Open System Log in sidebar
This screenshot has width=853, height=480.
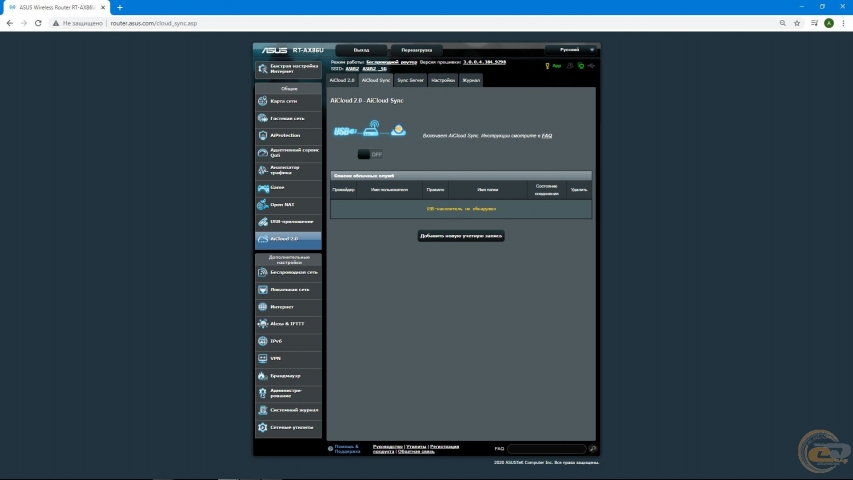click(x=288, y=410)
